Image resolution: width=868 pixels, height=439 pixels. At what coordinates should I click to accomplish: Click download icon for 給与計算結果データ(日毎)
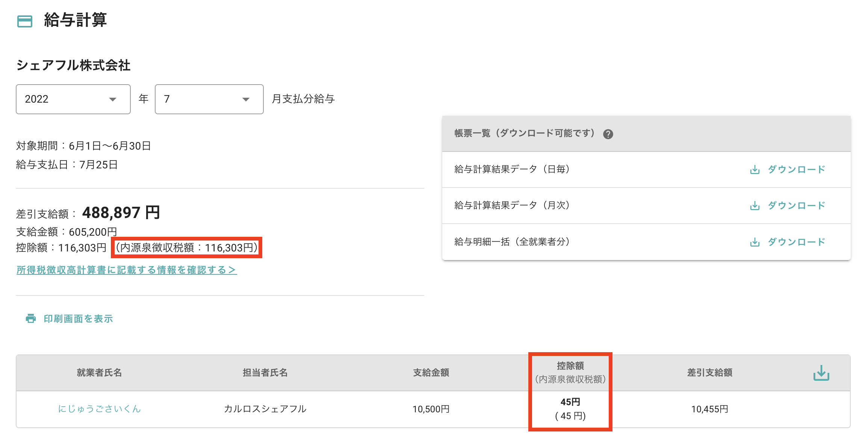(x=755, y=170)
